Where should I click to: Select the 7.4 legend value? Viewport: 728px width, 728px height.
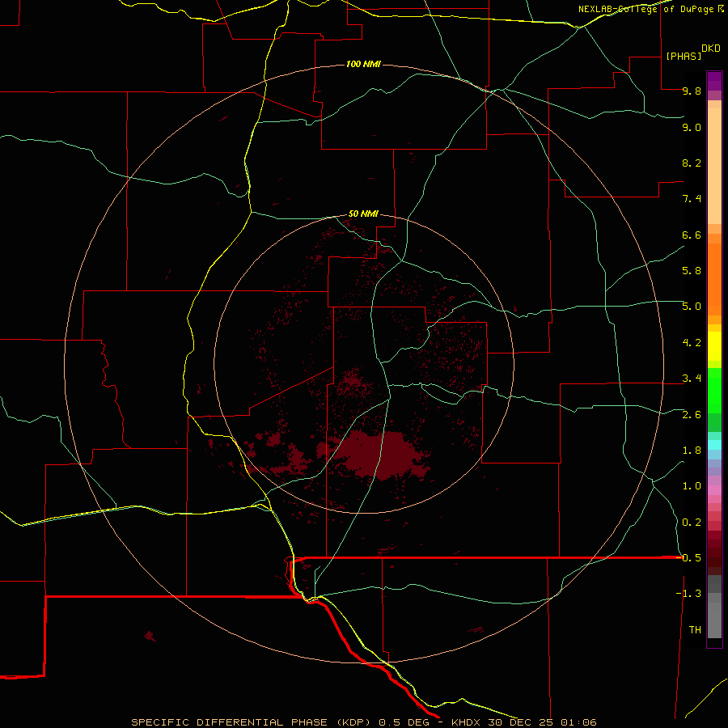tap(692, 199)
